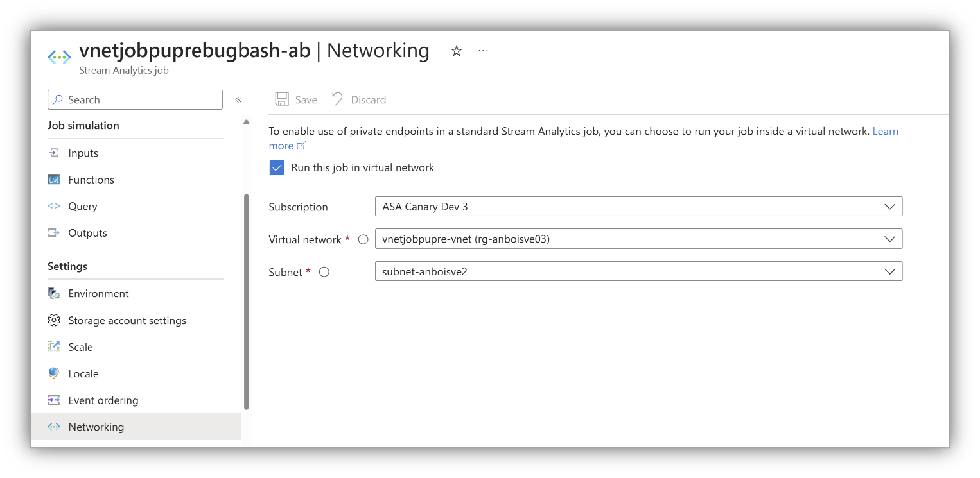Screen dimensions: 980x478
Task: Select the Event ordering icon
Action: [55, 400]
